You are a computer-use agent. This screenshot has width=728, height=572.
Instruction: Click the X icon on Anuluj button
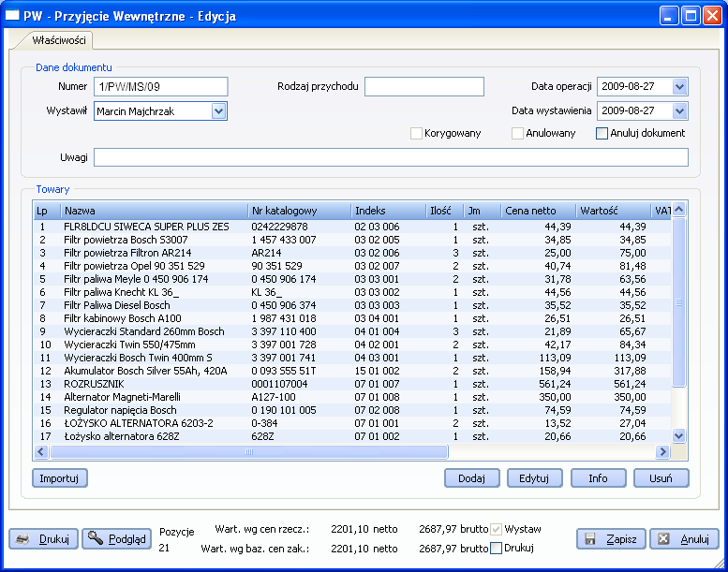tap(663, 539)
